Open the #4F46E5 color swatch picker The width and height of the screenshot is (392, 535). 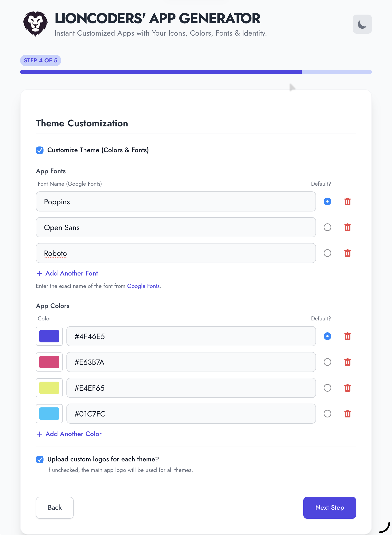[49, 336]
